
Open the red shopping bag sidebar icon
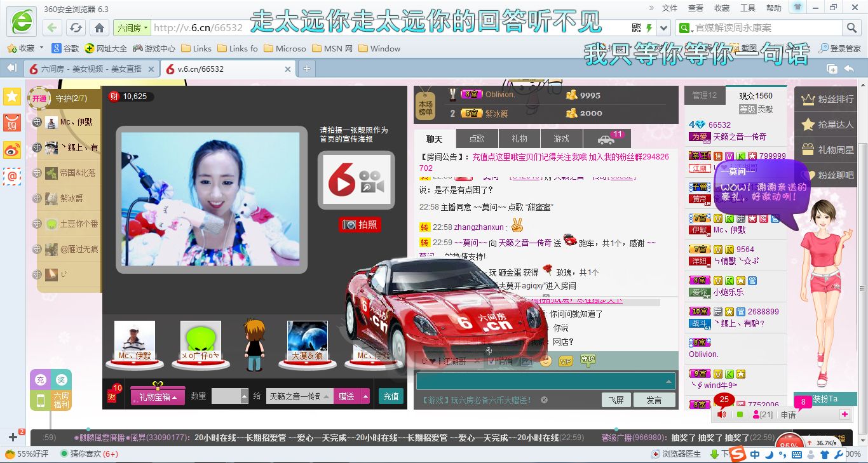pyautogui.click(x=12, y=123)
